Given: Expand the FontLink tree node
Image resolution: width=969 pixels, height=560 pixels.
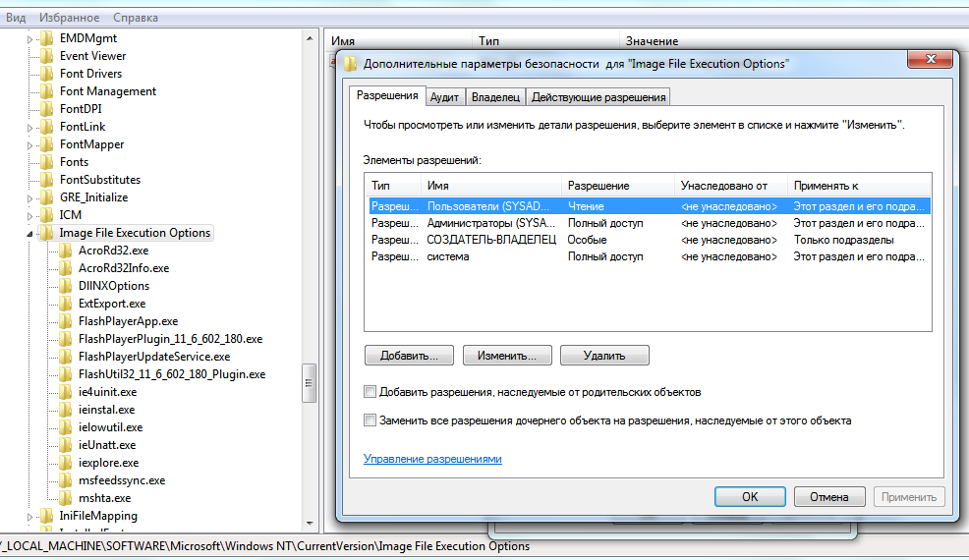Looking at the screenshot, I should click(x=29, y=128).
